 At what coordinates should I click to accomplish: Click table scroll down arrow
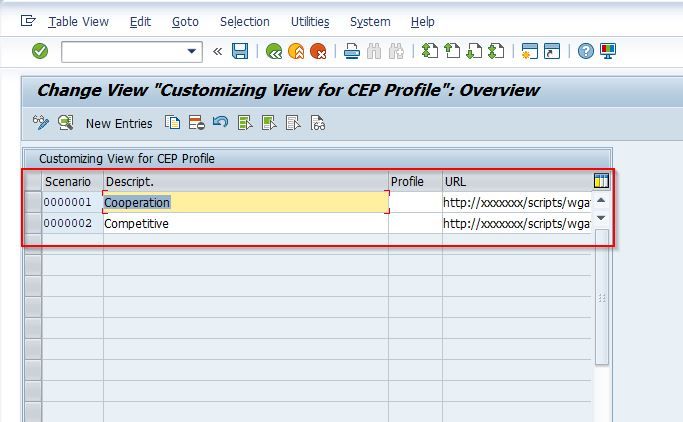click(x=601, y=217)
